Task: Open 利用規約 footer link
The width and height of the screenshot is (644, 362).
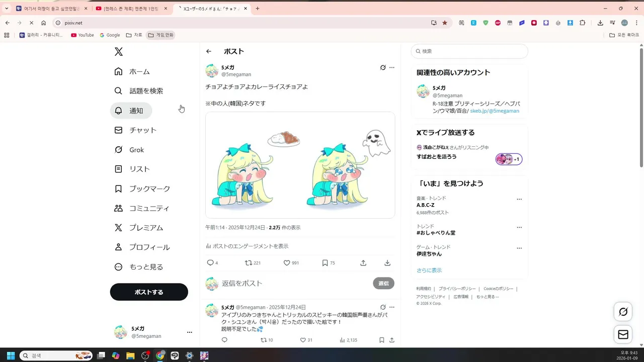Action: [x=424, y=289]
